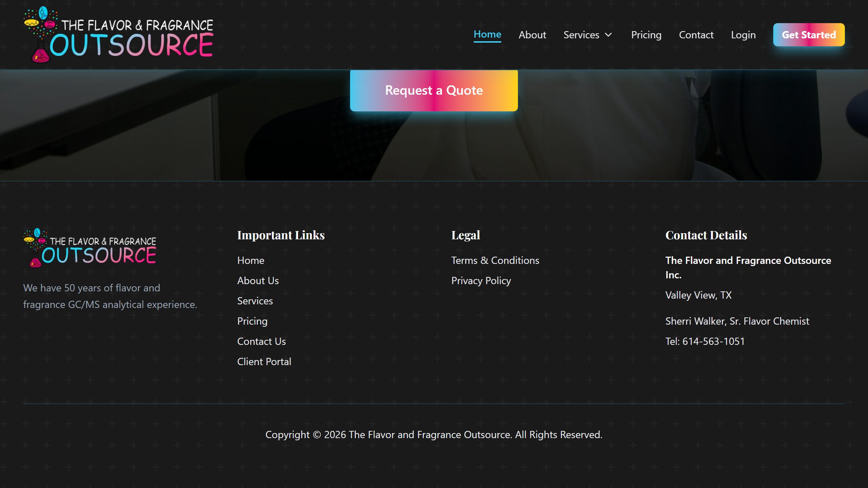
Task: Click the Client Portal footer link
Action: (x=264, y=361)
